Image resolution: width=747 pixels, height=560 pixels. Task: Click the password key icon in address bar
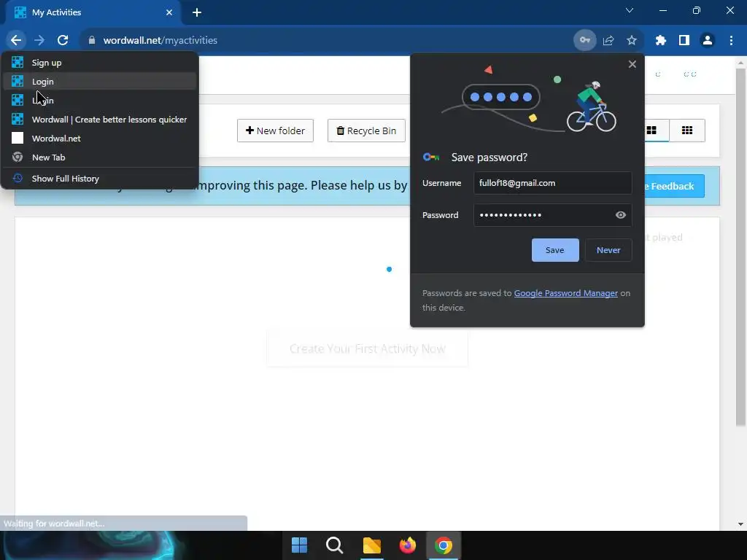tap(584, 41)
